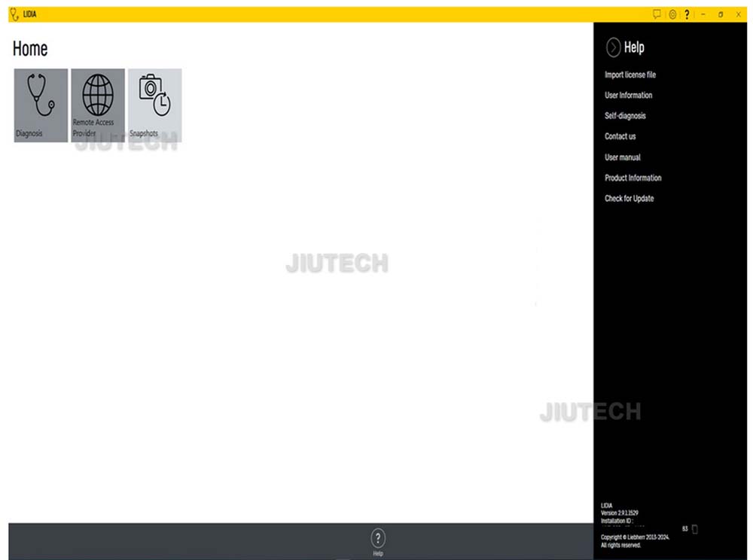753x560 pixels.
Task: Open settings via the title bar gear icon
Action: pos(672,14)
